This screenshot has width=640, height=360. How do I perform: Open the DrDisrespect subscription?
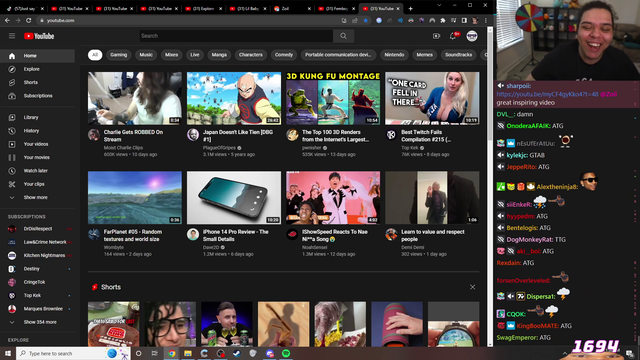coord(37,229)
